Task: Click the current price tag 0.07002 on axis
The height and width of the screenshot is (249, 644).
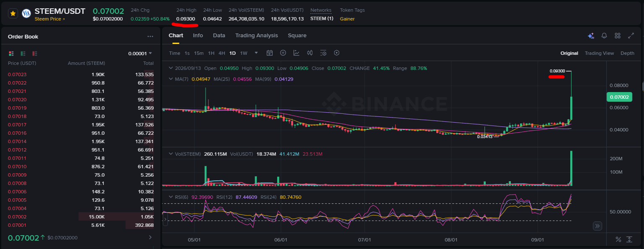Action: (619, 97)
